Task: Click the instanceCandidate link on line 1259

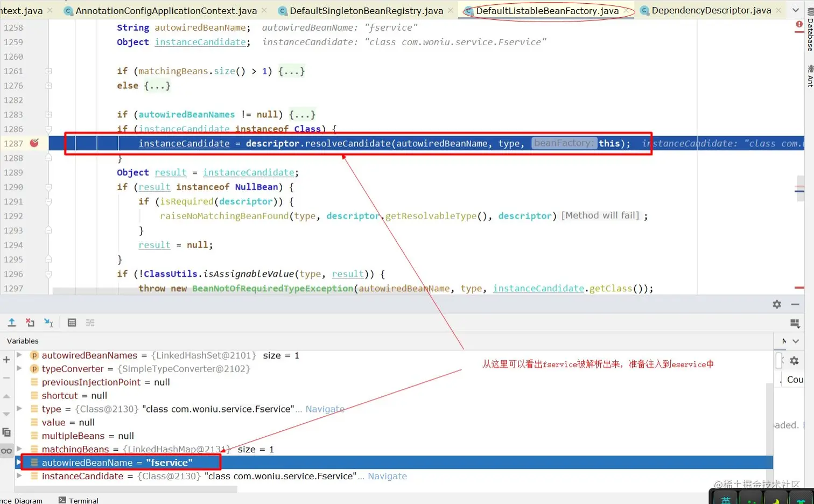Action: [200, 42]
